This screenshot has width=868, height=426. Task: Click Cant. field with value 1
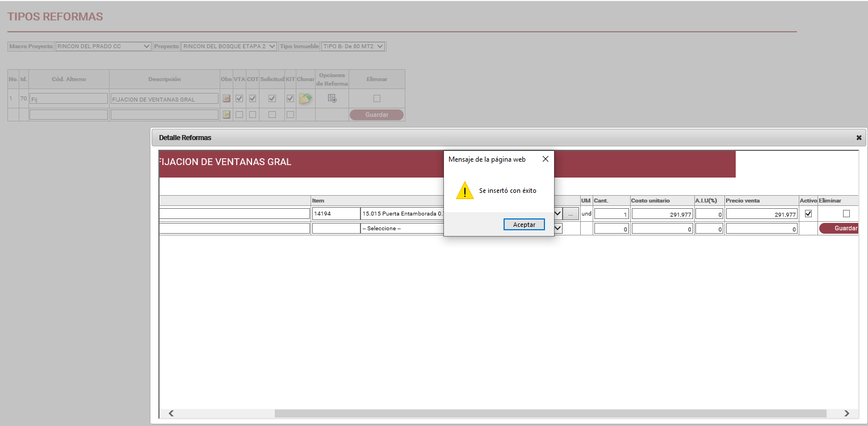point(611,214)
